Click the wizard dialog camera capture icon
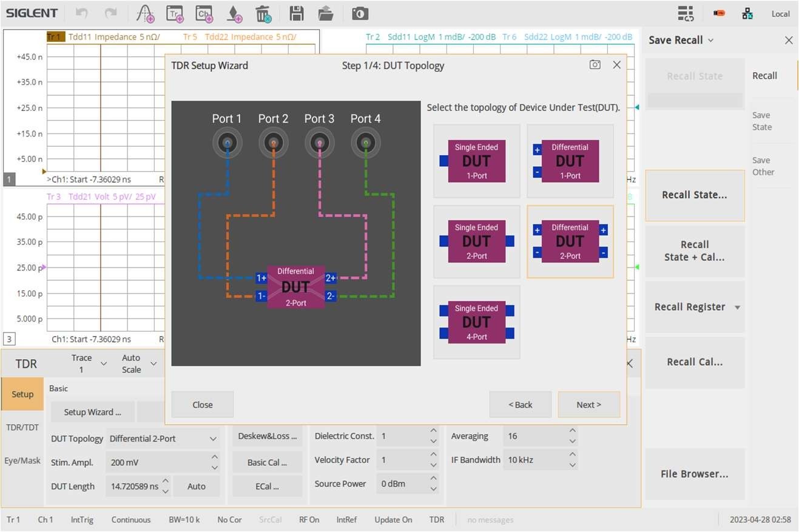Screen dimensions: 799x532 pyautogui.click(x=595, y=65)
